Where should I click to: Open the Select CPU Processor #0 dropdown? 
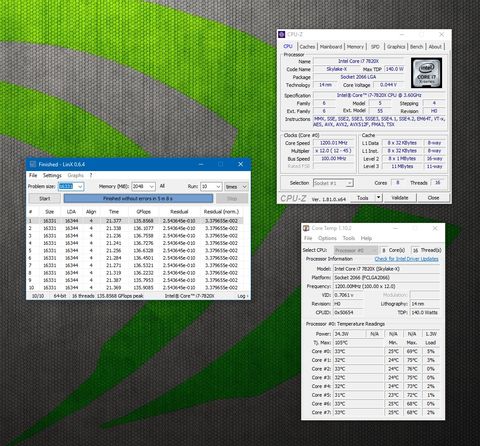pyautogui.click(x=356, y=250)
